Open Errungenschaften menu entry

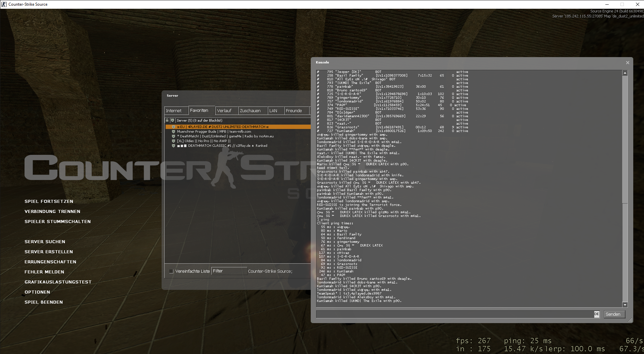[50, 262]
